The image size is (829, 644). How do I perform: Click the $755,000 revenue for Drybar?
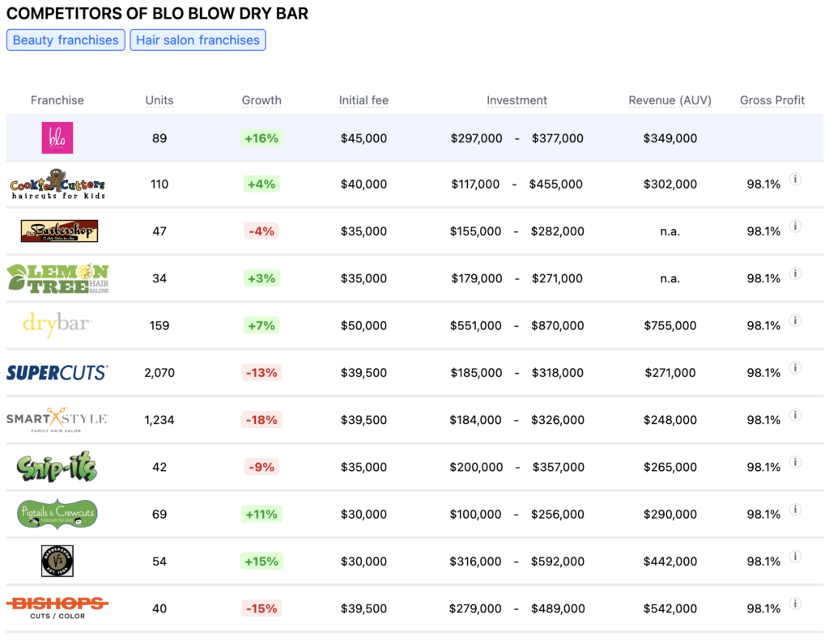670,325
